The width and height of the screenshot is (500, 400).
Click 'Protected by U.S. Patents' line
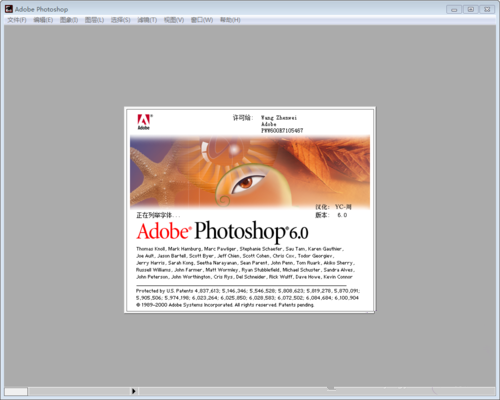click(248, 291)
